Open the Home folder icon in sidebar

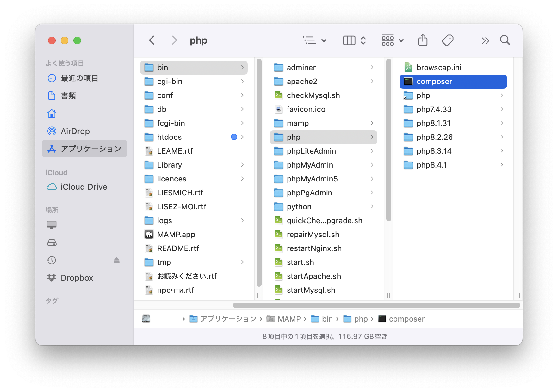coord(52,113)
